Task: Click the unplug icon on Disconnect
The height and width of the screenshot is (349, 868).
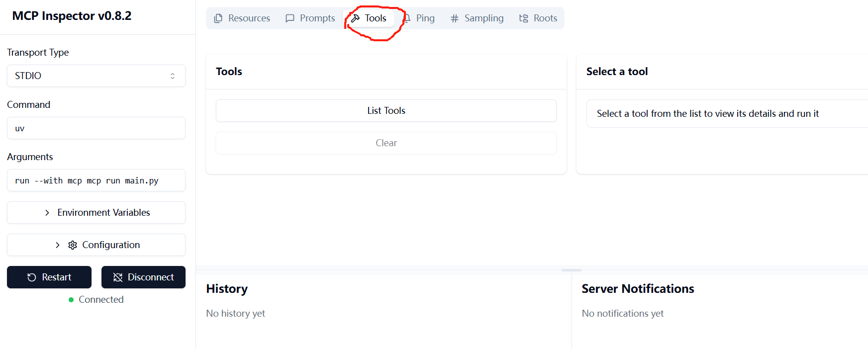Action: [118, 277]
